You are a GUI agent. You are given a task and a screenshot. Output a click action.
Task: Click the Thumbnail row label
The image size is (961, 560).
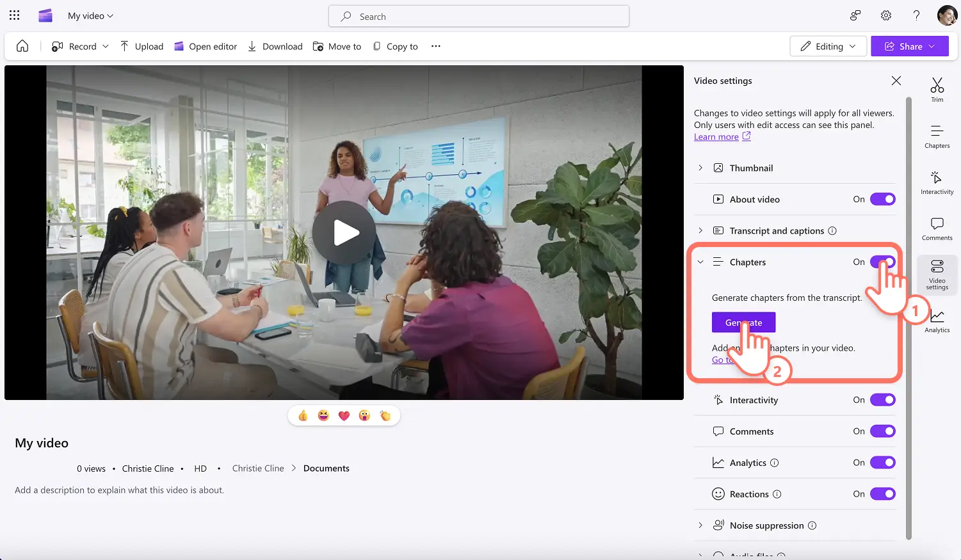[x=752, y=168]
